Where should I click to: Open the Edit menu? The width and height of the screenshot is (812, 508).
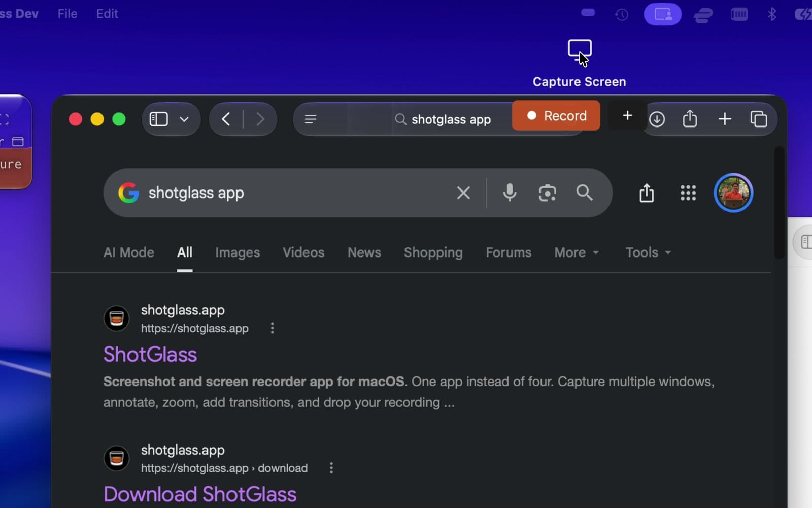[107, 14]
